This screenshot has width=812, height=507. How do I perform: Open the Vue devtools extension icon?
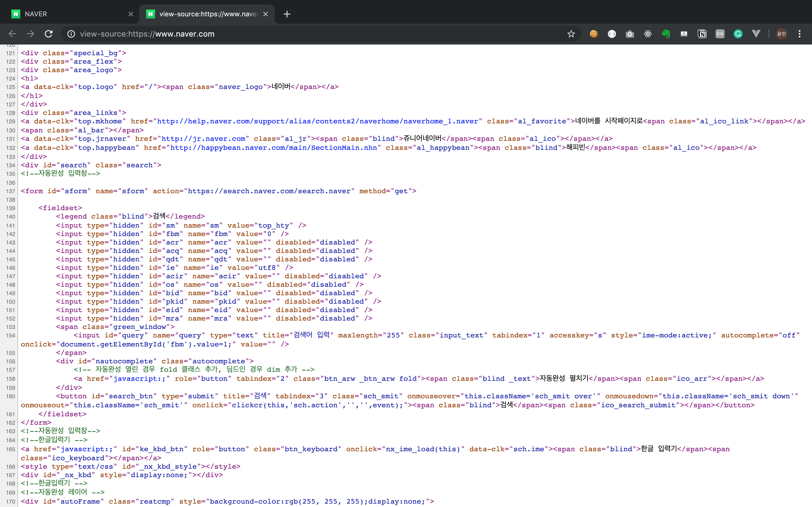(756, 34)
